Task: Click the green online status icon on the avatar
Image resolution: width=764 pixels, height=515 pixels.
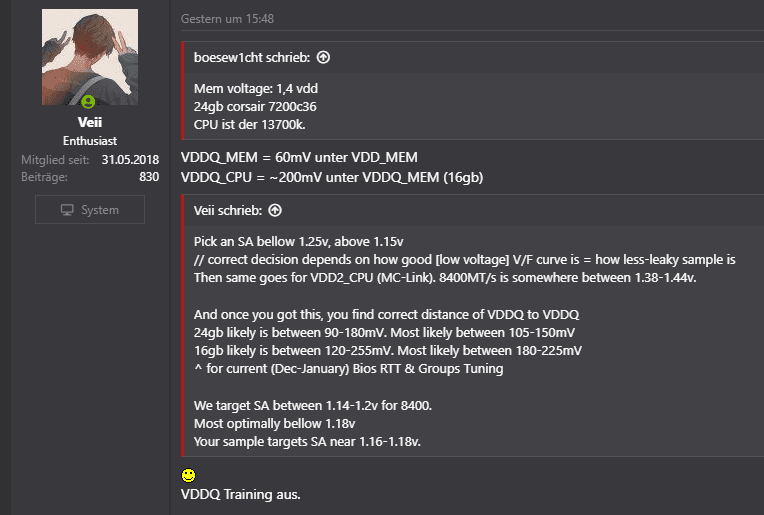Action: click(x=89, y=102)
